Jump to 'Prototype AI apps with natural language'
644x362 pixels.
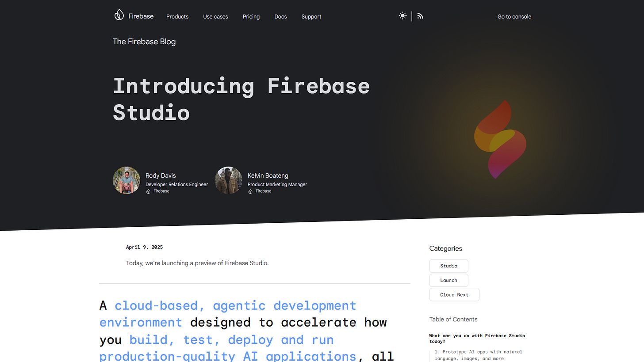[478, 355]
